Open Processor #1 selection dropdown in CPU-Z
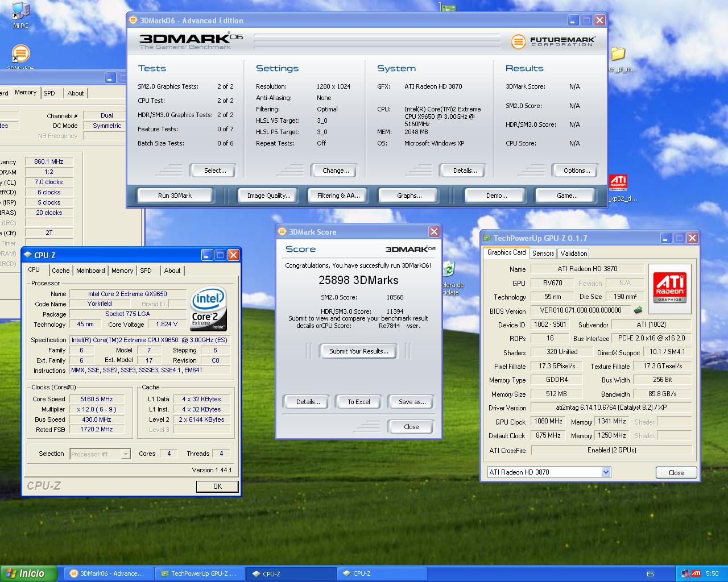The height and width of the screenshot is (582, 728). pyautogui.click(x=126, y=454)
